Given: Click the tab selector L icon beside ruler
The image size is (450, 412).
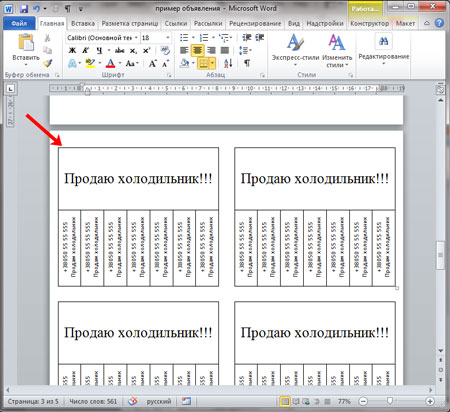Looking at the screenshot, I should pyautogui.click(x=11, y=89).
